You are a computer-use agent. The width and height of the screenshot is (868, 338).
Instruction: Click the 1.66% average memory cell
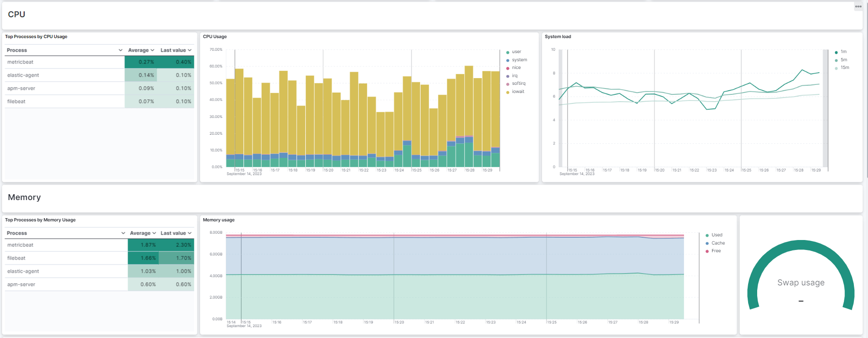(143, 258)
